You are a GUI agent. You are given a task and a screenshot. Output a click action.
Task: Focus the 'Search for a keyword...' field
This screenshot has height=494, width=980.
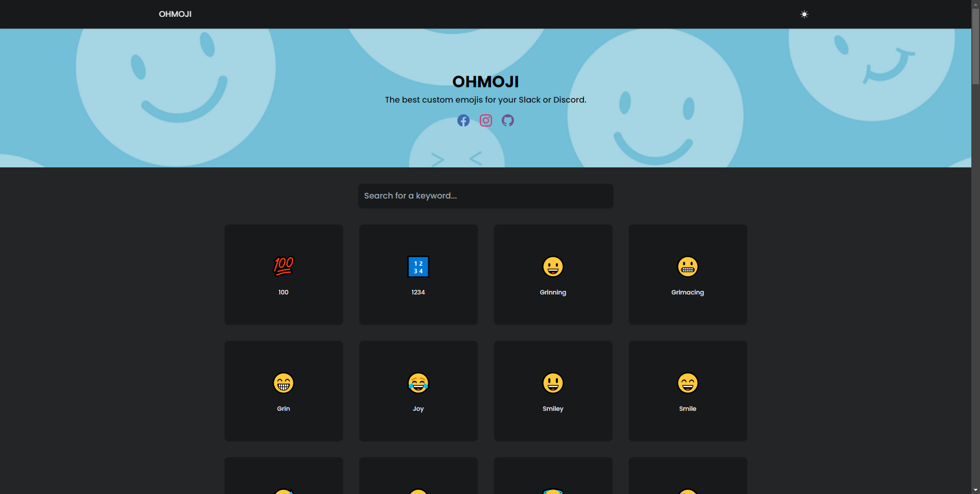486,196
